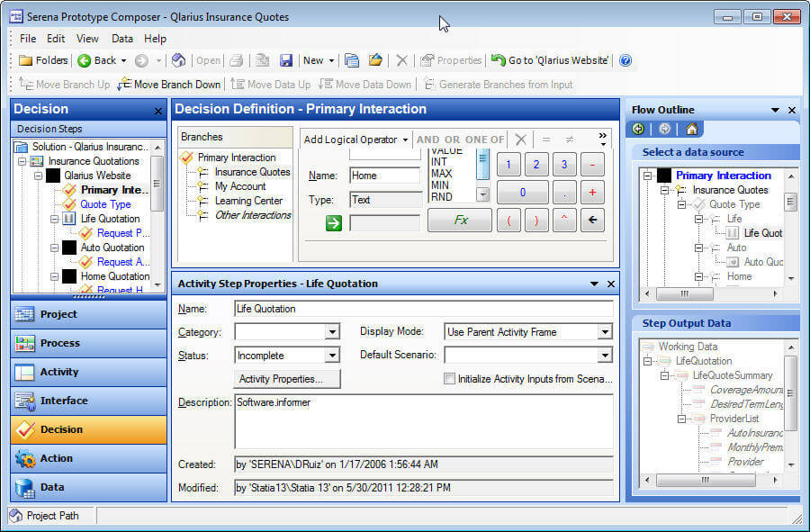This screenshot has height=532, width=810.
Task: Open the Data menu
Action: click(122, 39)
